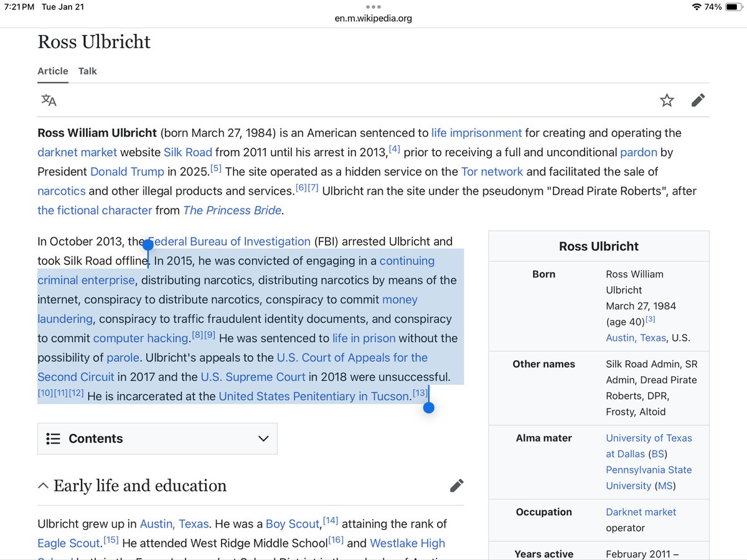Open the life imprisonment link
Screen dimensions: 747x560
click(476, 133)
